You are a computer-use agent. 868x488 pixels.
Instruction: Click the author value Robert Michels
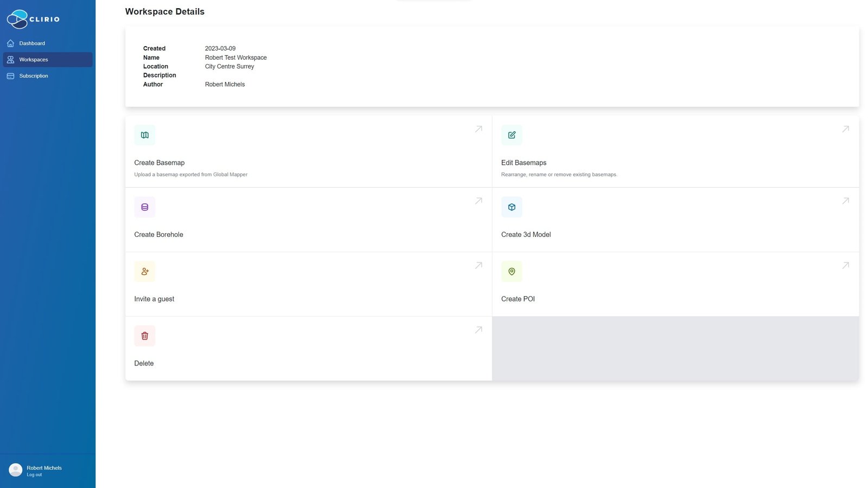point(225,84)
